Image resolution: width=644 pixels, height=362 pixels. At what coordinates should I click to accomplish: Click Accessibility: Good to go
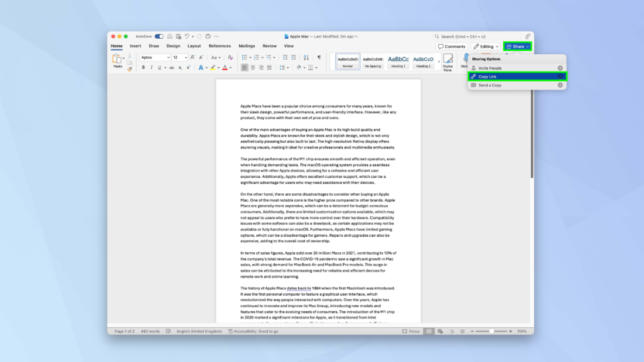coord(253,331)
